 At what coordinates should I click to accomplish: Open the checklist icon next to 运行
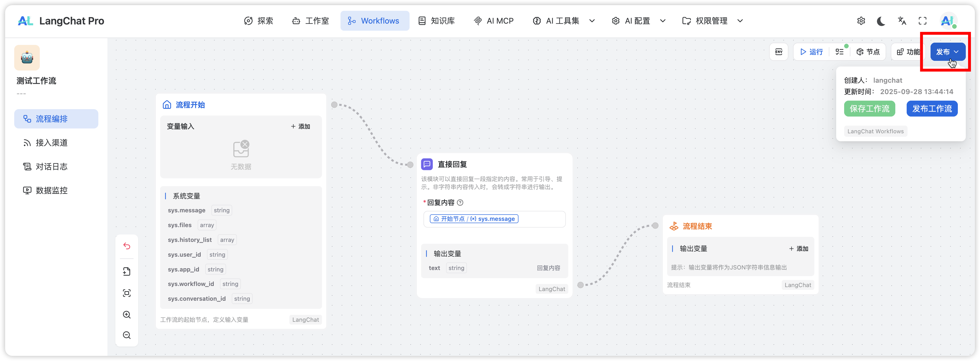(840, 52)
